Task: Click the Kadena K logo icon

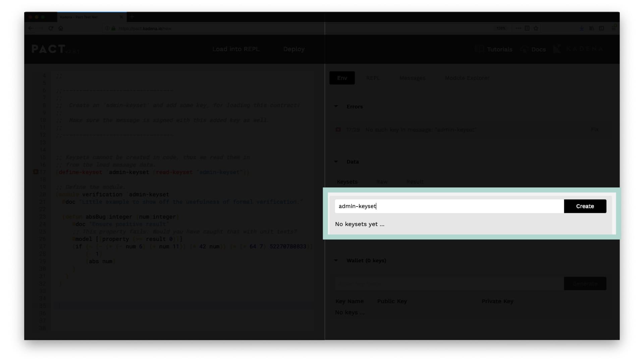Action: (x=557, y=49)
